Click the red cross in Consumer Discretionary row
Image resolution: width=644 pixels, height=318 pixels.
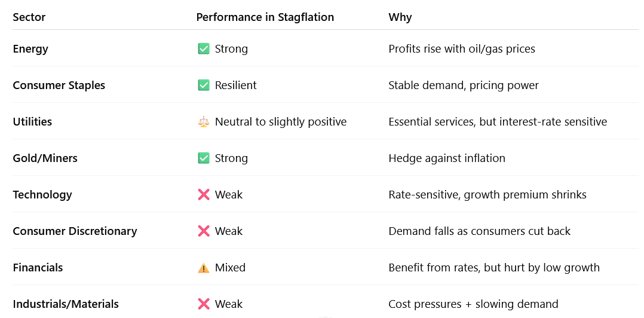pos(204,231)
